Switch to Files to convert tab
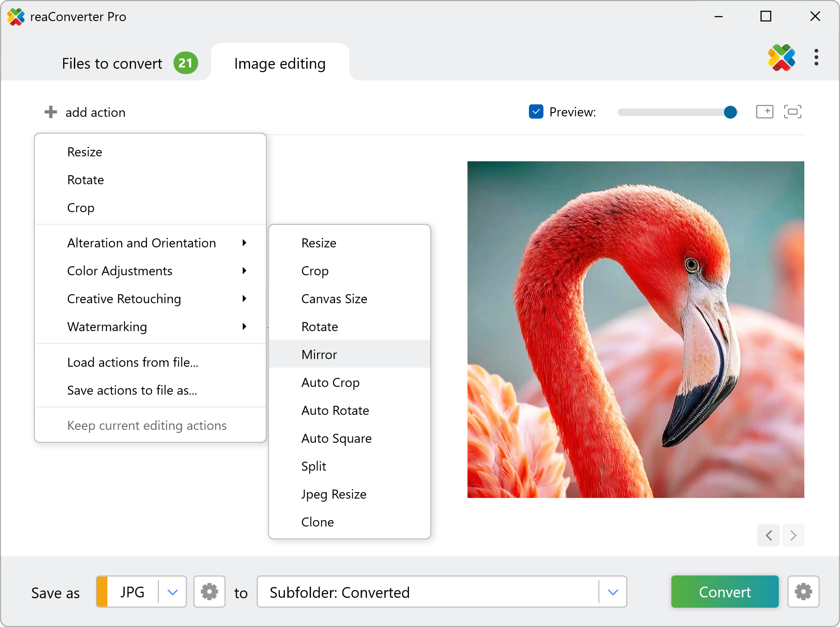 coord(113,64)
